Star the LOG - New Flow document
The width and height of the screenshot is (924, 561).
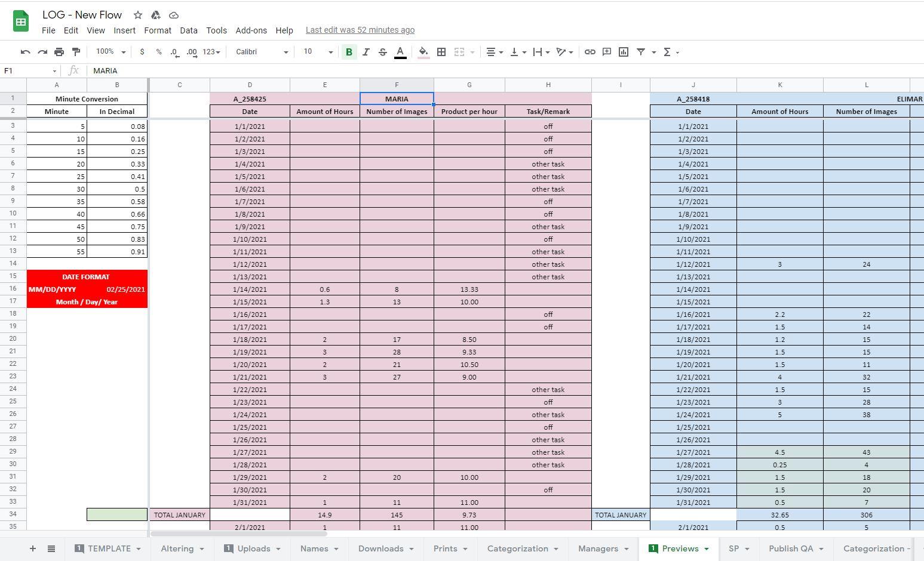click(138, 15)
